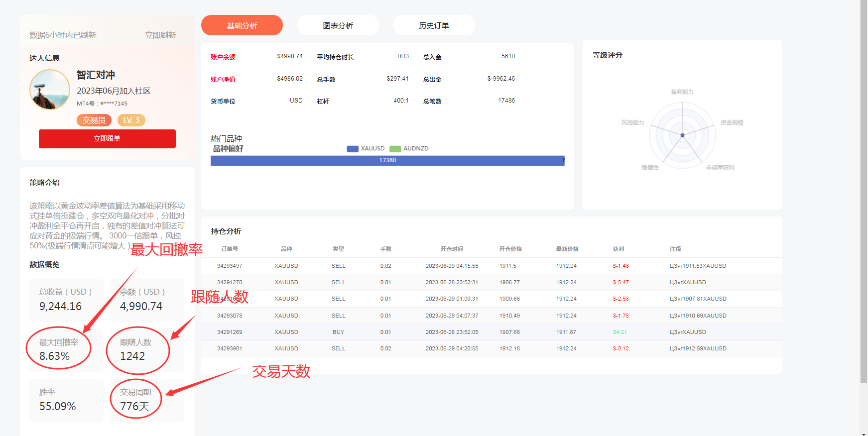Click the $4986.02 net value figure

(x=290, y=79)
